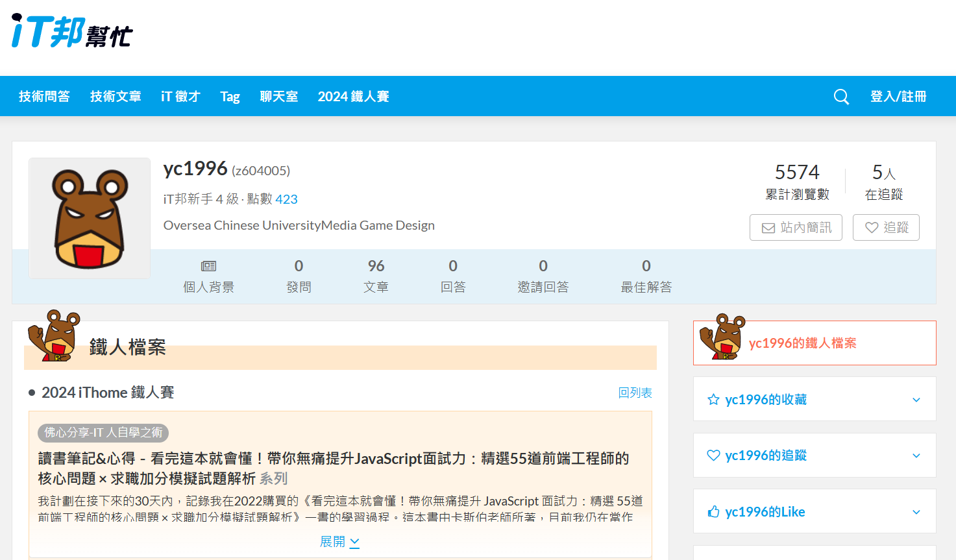Open 聊天室 from the nav bar
Viewport: 956px width, 560px height.
click(279, 97)
